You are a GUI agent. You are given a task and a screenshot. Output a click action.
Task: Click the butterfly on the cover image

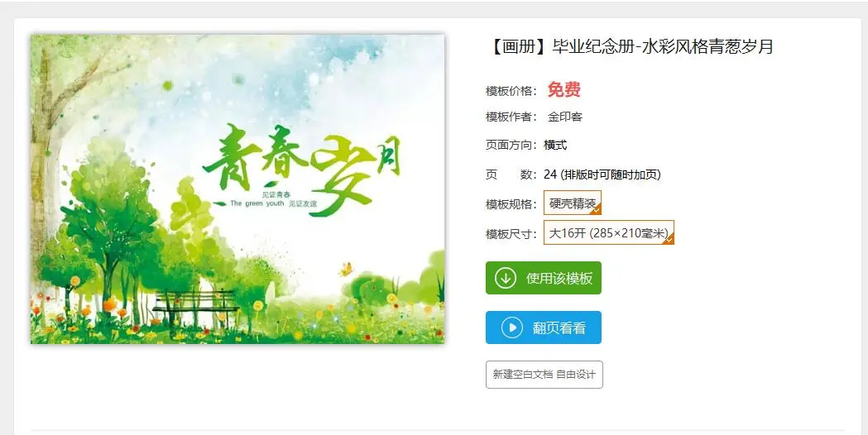click(x=346, y=270)
